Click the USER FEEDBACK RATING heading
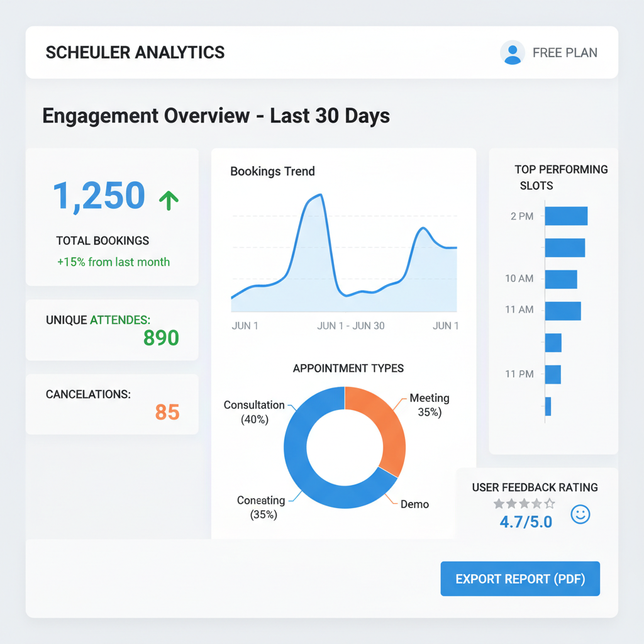 535,487
